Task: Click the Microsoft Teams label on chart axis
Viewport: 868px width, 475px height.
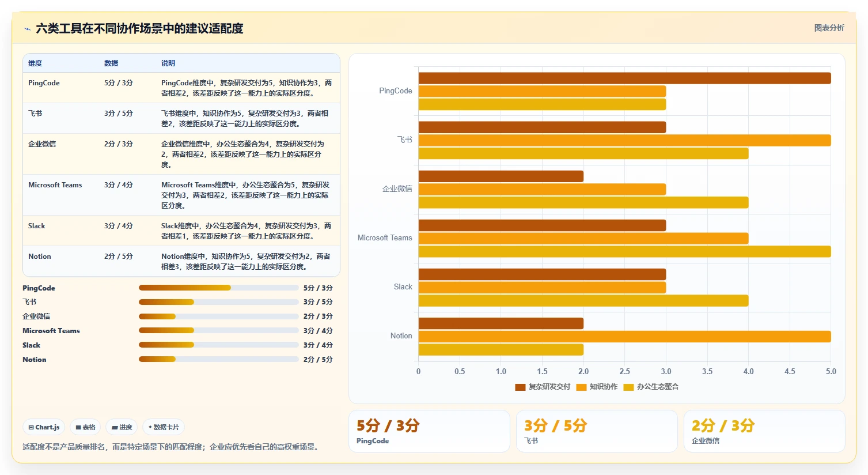Action: click(x=385, y=238)
